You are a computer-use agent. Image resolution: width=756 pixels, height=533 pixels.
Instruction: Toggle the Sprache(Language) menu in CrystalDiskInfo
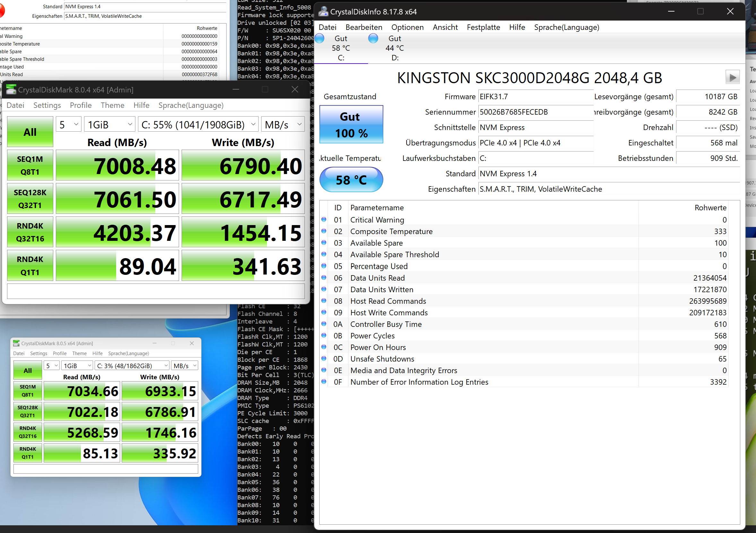point(566,27)
